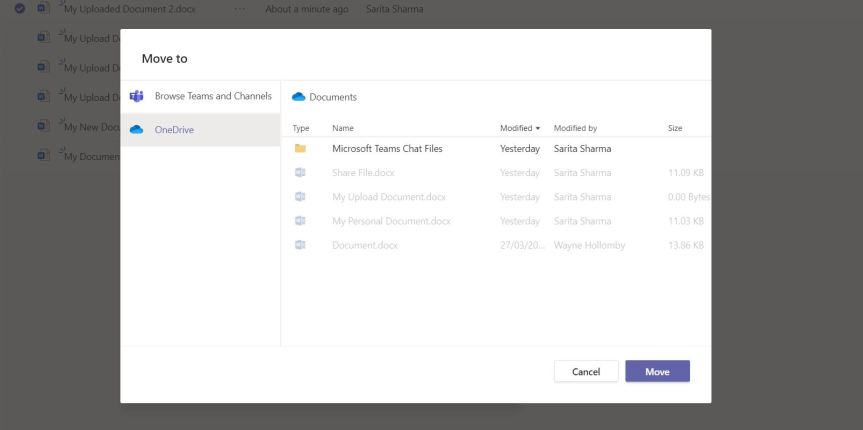Click the Name column header
863x430 pixels.
coord(343,128)
